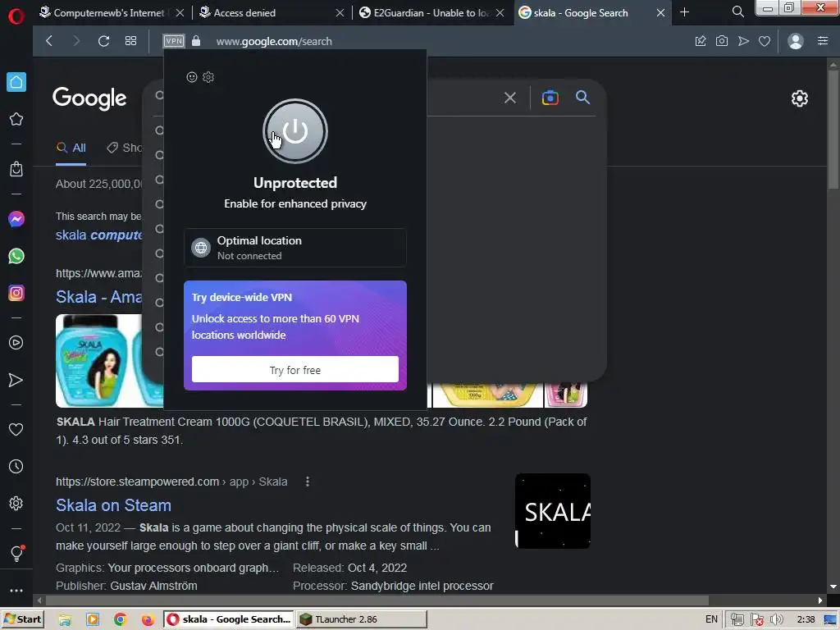Click the SKALA Steam thumbnail
Viewport: 840px width, 630px height.
(553, 511)
